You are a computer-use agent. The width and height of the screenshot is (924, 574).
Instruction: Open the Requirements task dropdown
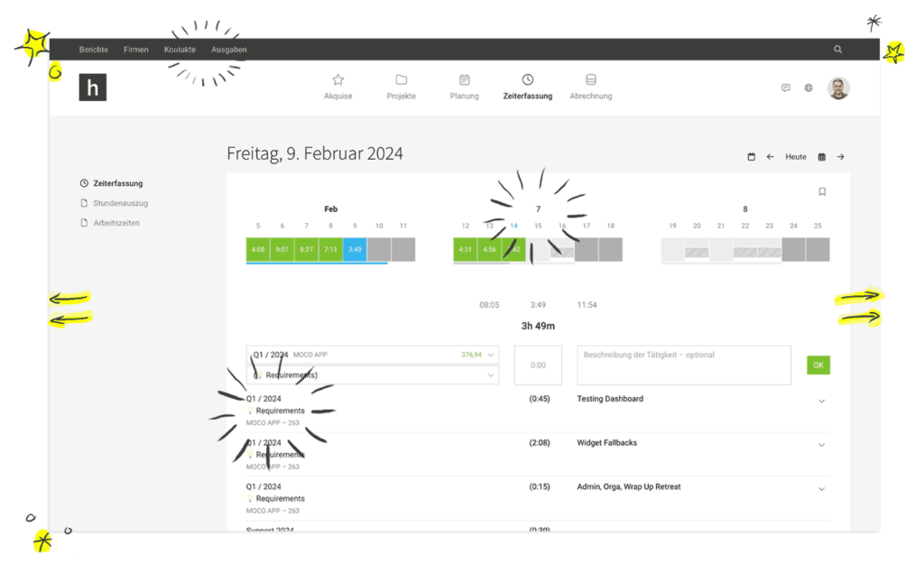pyautogui.click(x=373, y=375)
